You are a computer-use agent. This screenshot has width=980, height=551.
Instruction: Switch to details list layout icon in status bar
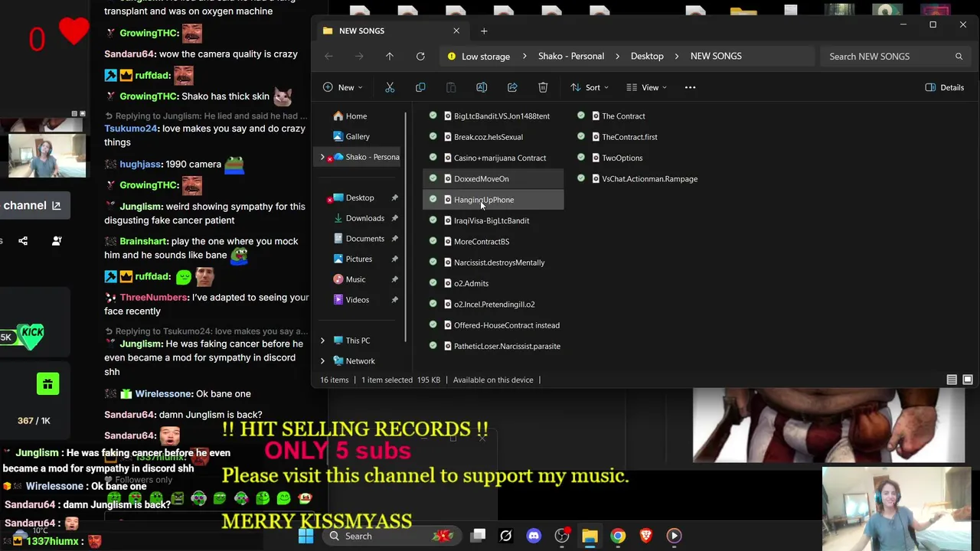(x=952, y=380)
